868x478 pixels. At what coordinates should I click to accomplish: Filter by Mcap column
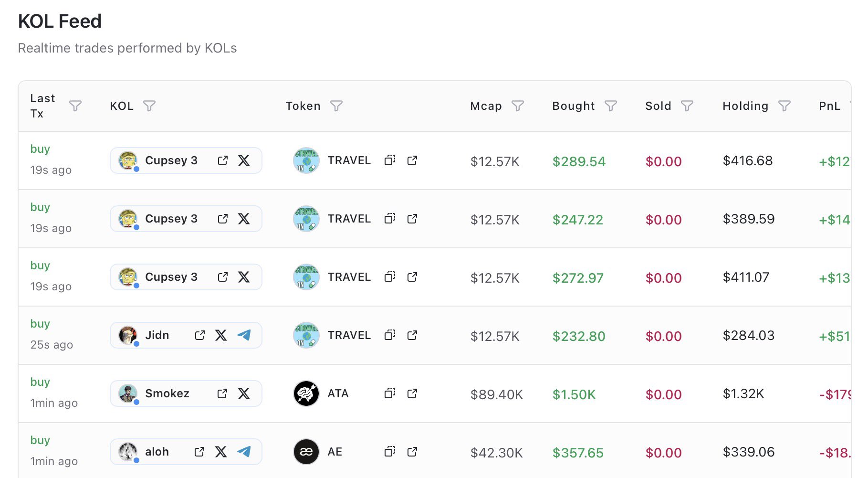click(x=518, y=106)
